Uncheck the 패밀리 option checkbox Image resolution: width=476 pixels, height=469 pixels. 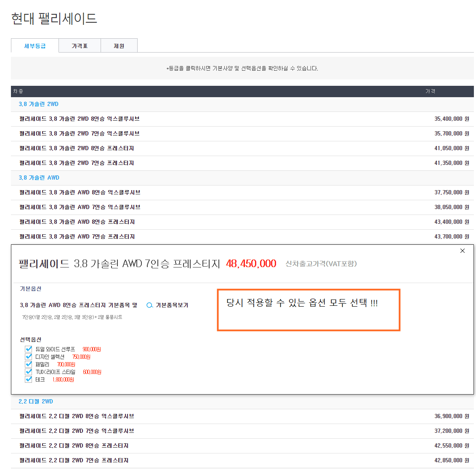coord(29,364)
